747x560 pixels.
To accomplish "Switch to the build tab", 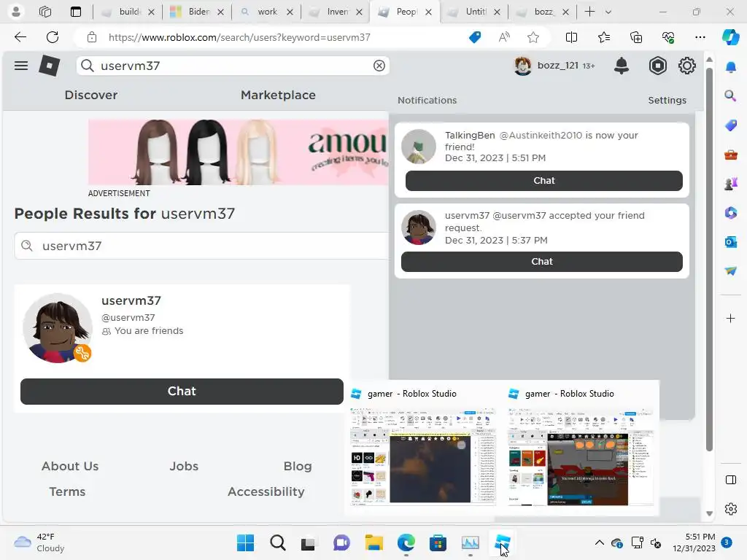I will [x=128, y=12].
